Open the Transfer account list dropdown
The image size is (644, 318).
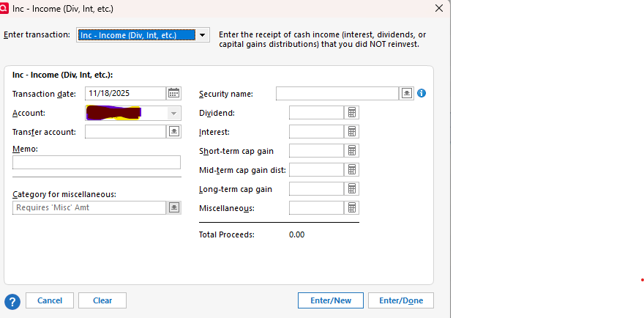[x=174, y=132]
